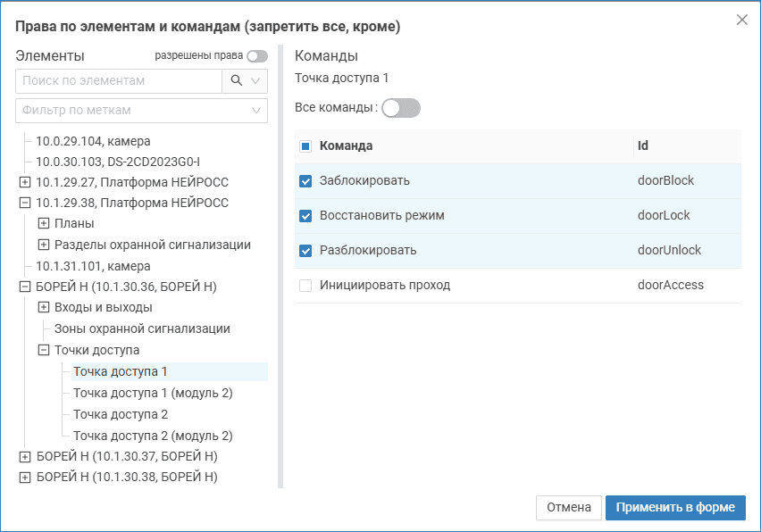Collapse the 'Точки доступа' tree node
Screen dimensions: 761x532
43,351
